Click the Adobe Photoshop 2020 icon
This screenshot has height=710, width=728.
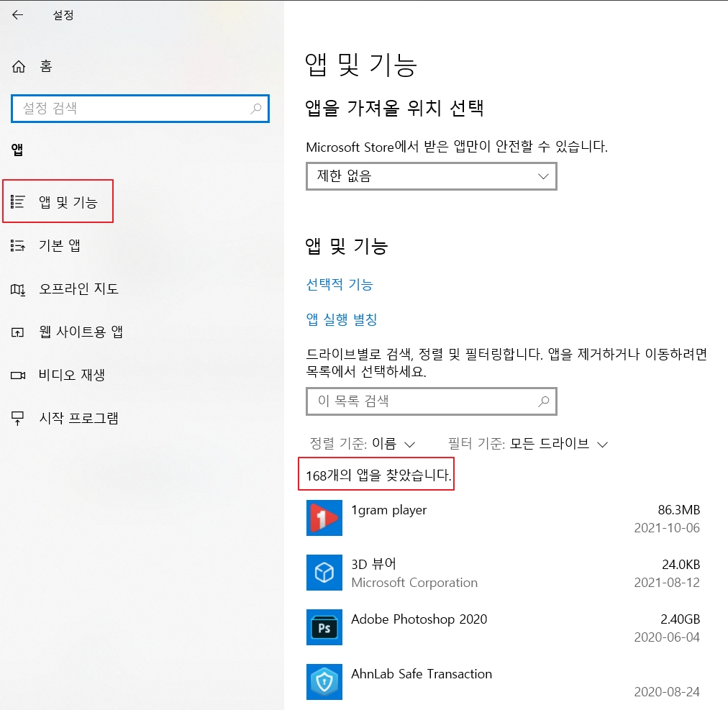click(x=324, y=627)
